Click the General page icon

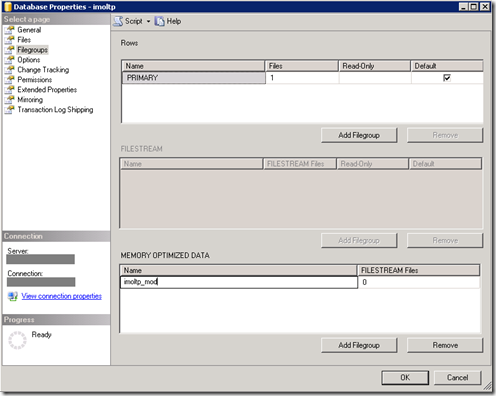(x=9, y=30)
